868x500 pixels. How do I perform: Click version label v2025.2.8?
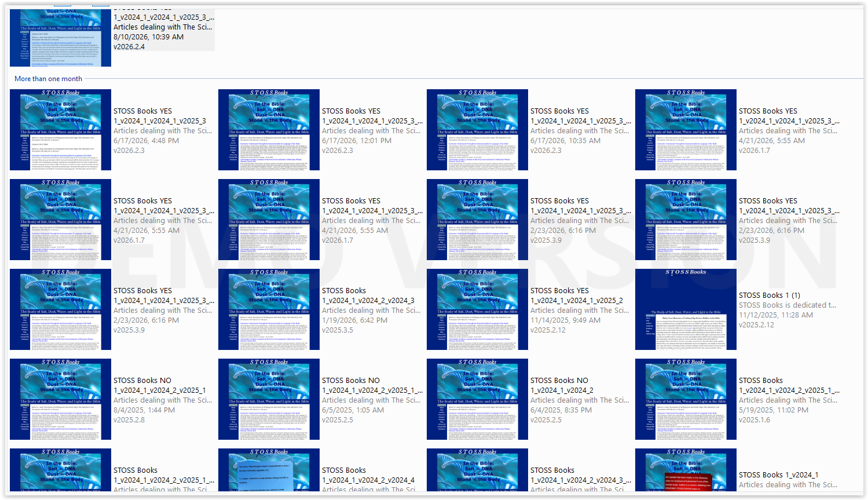point(129,419)
